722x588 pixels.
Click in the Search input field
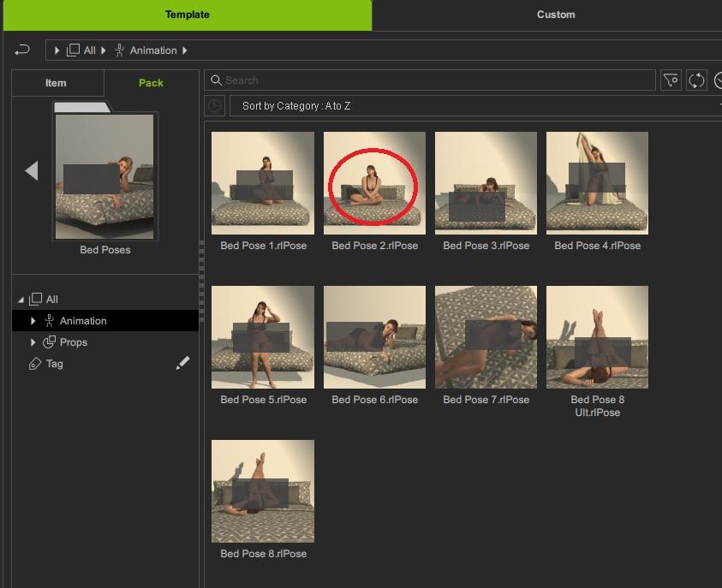point(437,80)
